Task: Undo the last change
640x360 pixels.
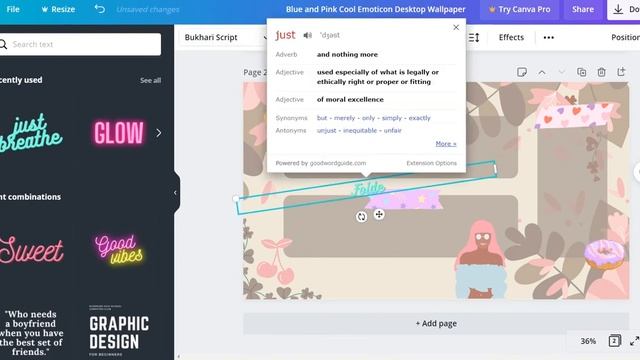Action: click(x=100, y=9)
